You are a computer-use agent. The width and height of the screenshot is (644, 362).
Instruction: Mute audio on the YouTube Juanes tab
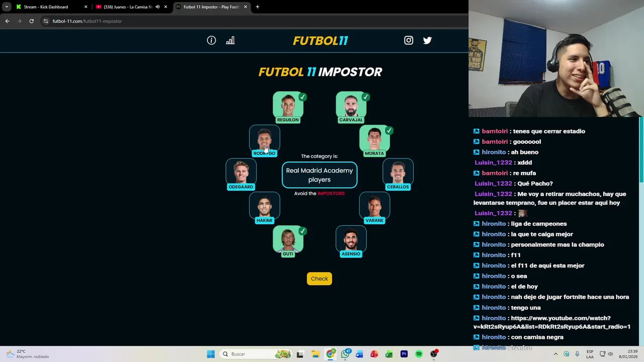click(x=157, y=7)
